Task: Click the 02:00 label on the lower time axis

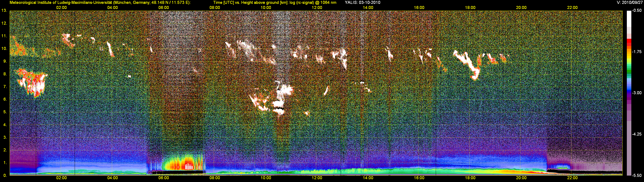Action: [x=61, y=178]
